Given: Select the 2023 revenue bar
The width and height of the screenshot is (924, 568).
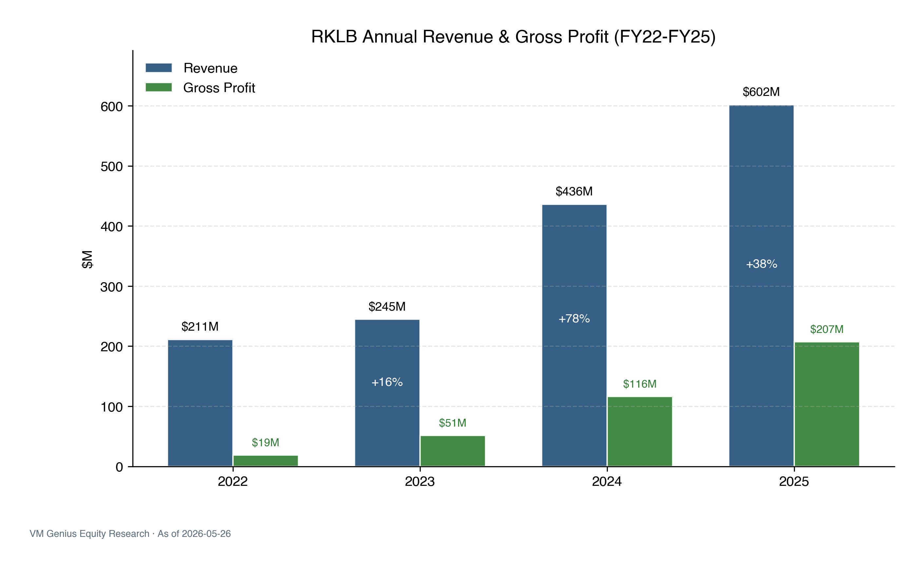Looking at the screenshot, I should click(x=387, y=393).
